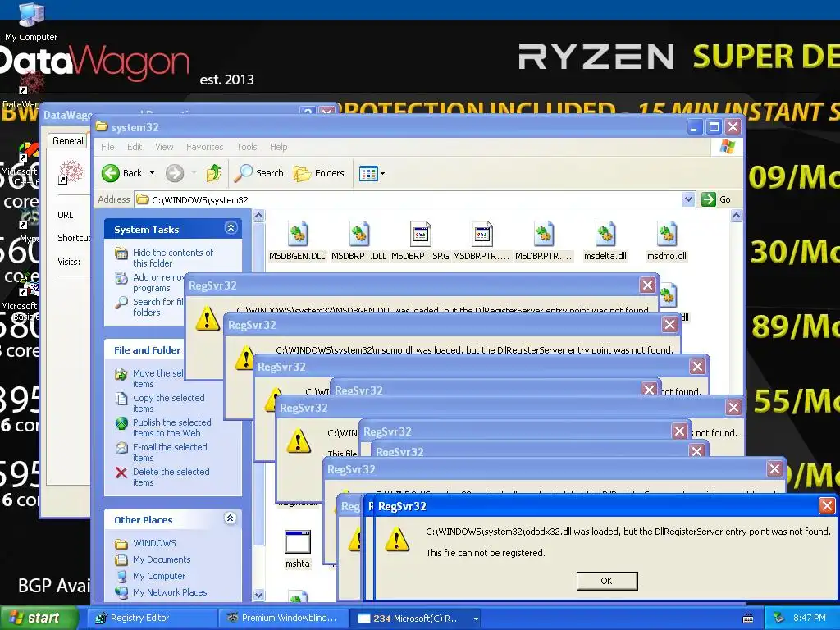Select the MSDBRPT.SRG file icon
The width and height of the screenshot is (840, 630).
point(420,240)
